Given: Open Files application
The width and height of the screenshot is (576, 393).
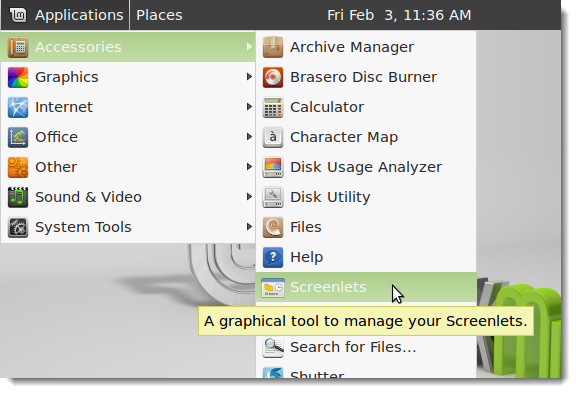Looking at the screenshot, I should point(366,227).
